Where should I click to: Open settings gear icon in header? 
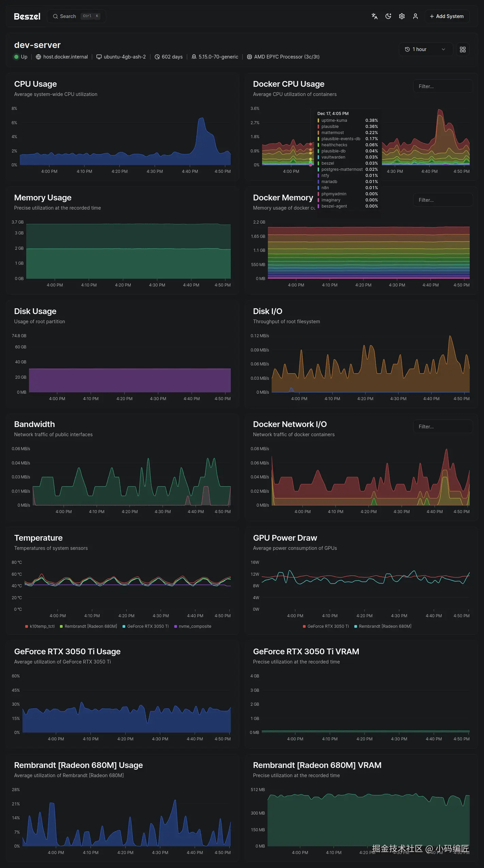tap(402, 16)
